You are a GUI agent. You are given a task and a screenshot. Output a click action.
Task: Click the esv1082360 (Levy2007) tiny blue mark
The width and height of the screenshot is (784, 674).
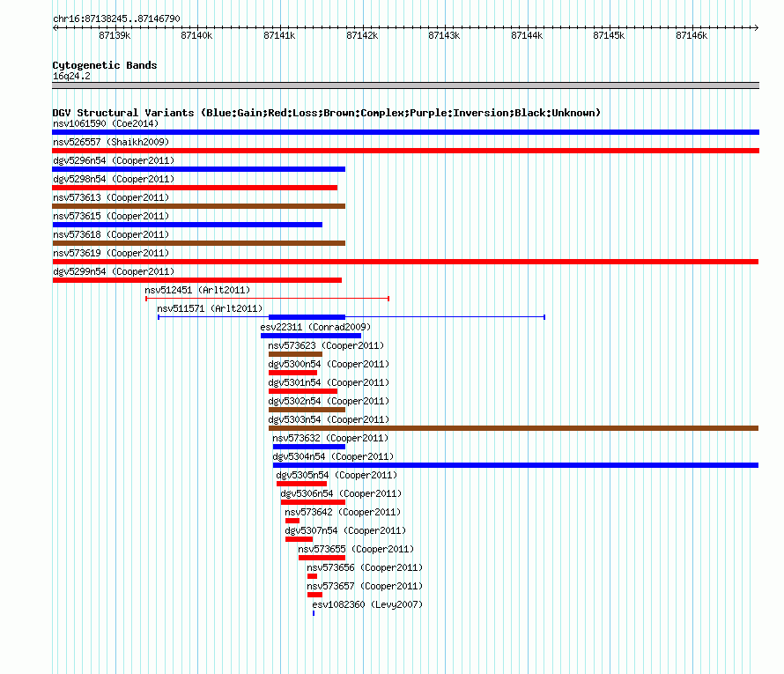click(314, 613)
